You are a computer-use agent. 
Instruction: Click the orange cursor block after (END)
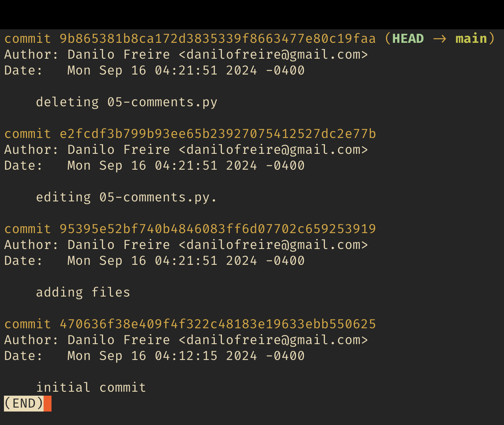tap(48, 404)
